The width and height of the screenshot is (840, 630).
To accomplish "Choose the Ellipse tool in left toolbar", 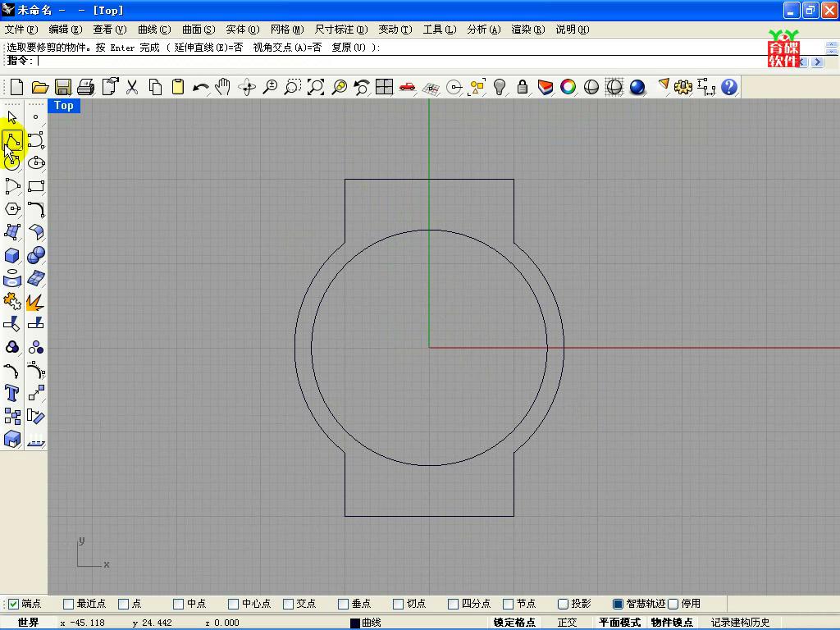I will pos(36,163).
